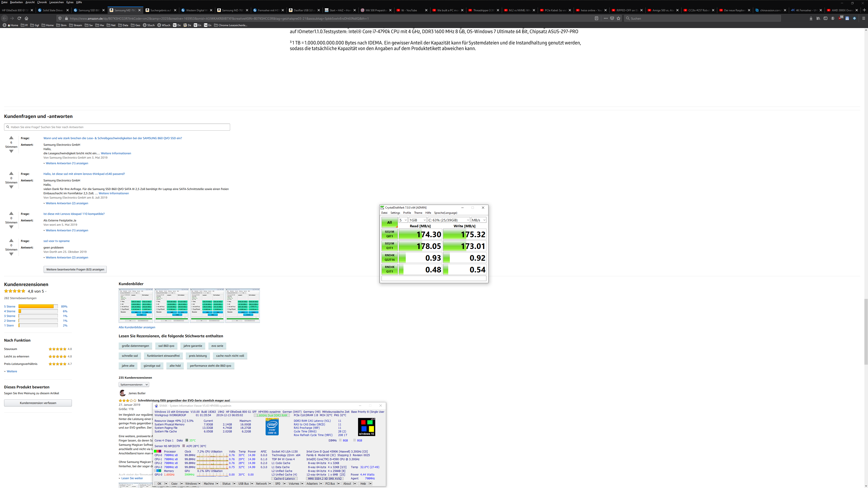Reload the page with the Firefox refresh icon
The height and width of the screenshot is (488, 868).
click(x=19, y=18)
